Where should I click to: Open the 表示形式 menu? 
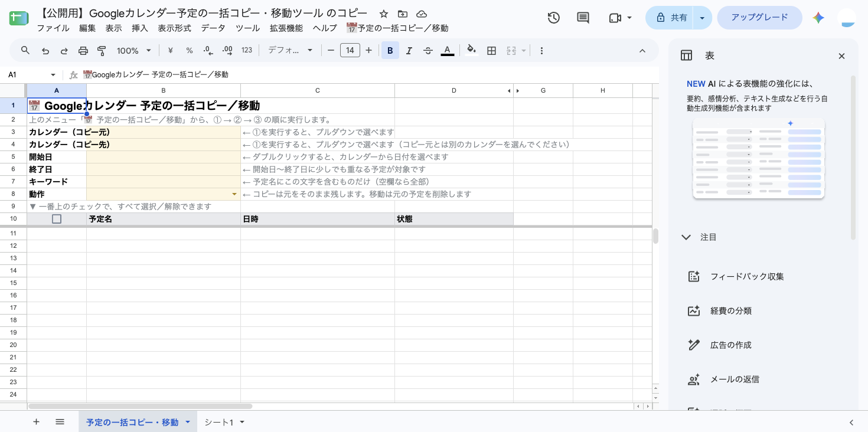tap(174, 28)
